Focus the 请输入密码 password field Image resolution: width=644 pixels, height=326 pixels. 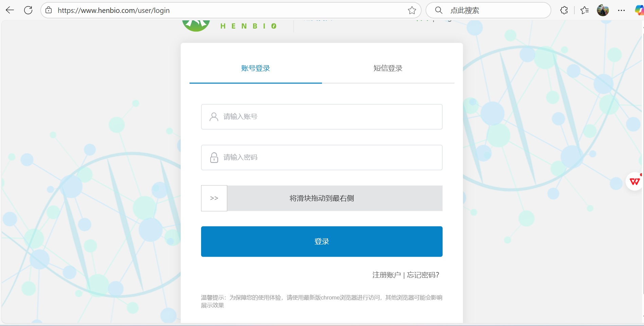321,157
